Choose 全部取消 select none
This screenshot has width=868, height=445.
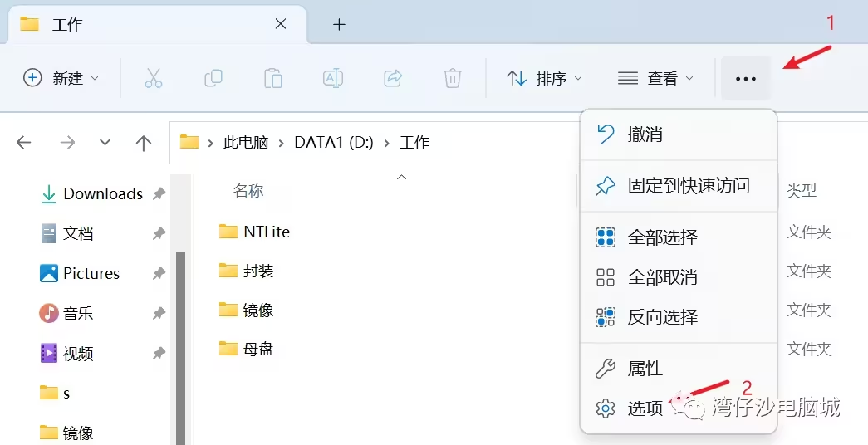click(679, 276)
